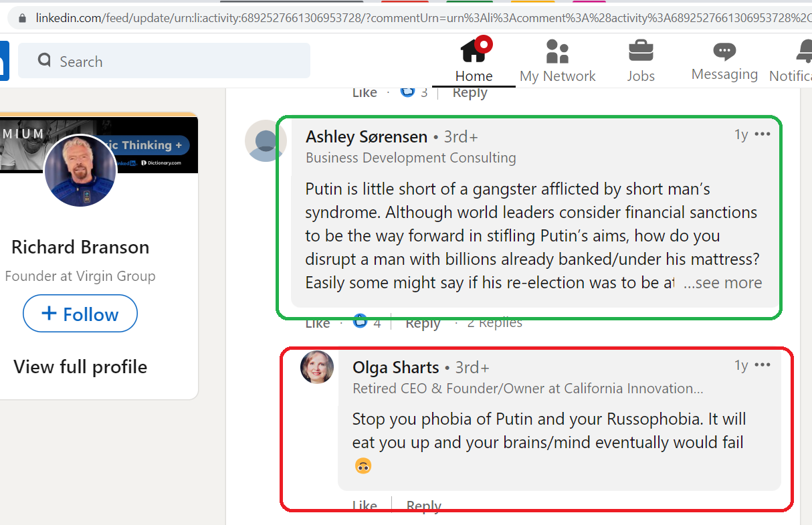The height and width of the screenshot is (525, 812).
Task: Open Olga Sharts' profile photo
Action: click(317, 367)
